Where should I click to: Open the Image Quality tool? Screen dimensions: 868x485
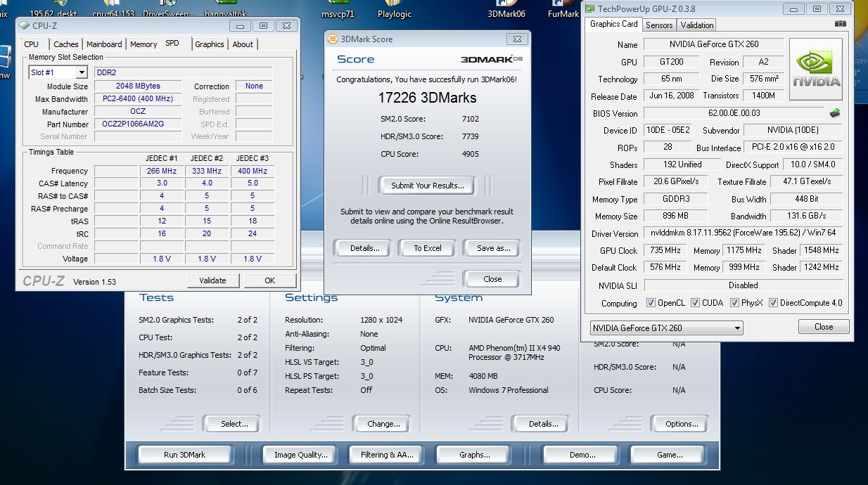[x=301, y=455]
